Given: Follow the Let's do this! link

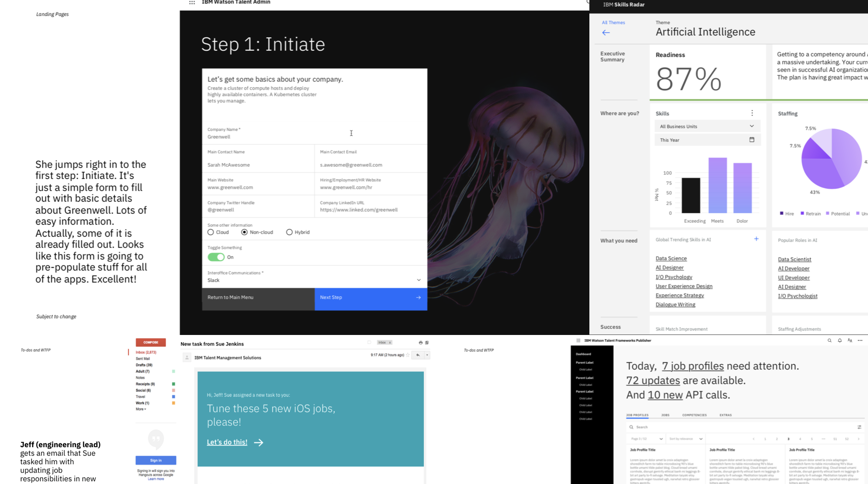Looking at the screenshot, I should pos(227,442).
